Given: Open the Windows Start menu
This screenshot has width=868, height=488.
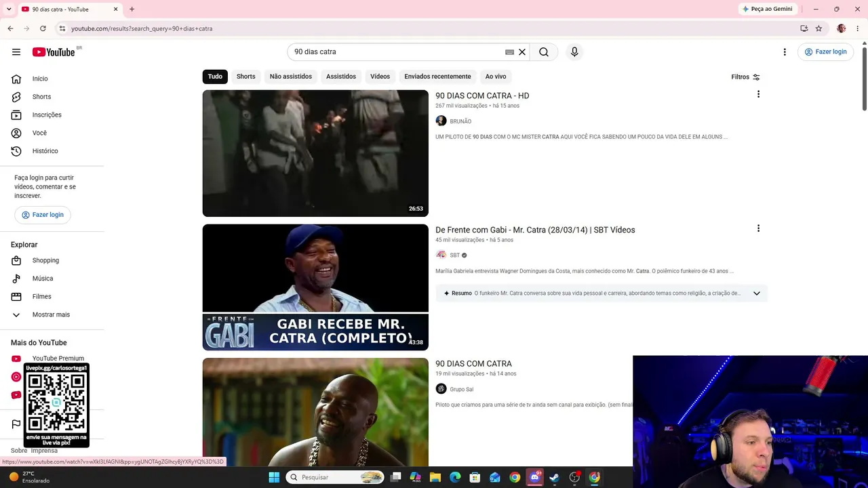Looking at the screenshot, I should 274,477.
